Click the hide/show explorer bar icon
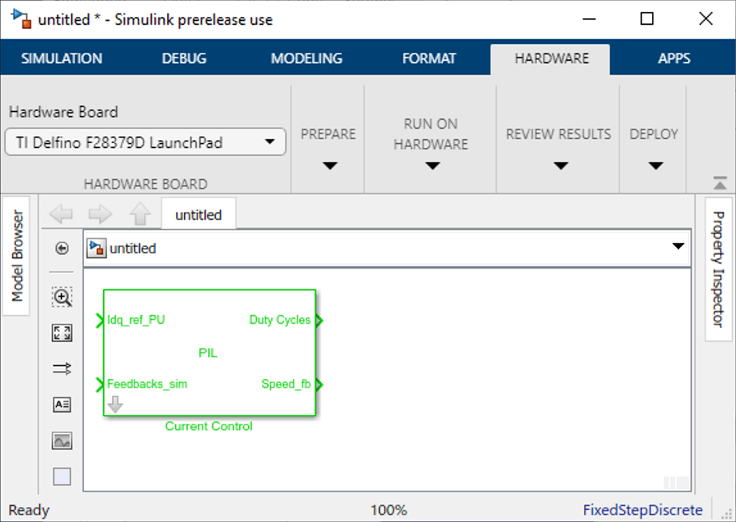The width and height of the screenshot is (736, 522). (x=62, y=248)
